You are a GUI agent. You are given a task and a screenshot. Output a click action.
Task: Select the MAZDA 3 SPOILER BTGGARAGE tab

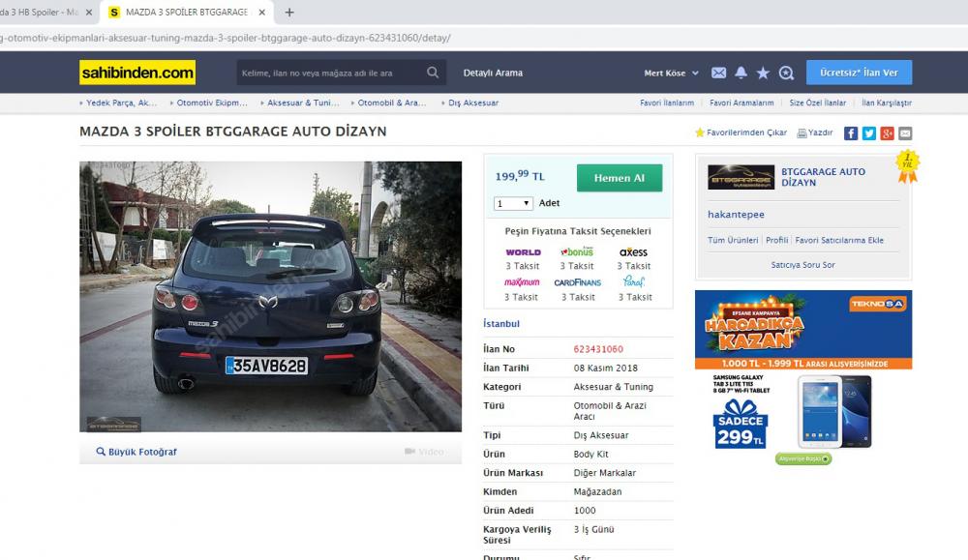pyautogui.click(x=187, y=13)
